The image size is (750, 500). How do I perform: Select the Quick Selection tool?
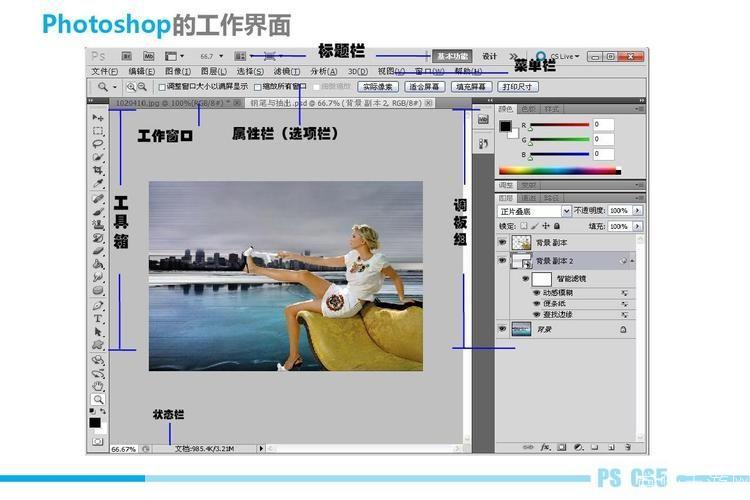tap(98, 157)
